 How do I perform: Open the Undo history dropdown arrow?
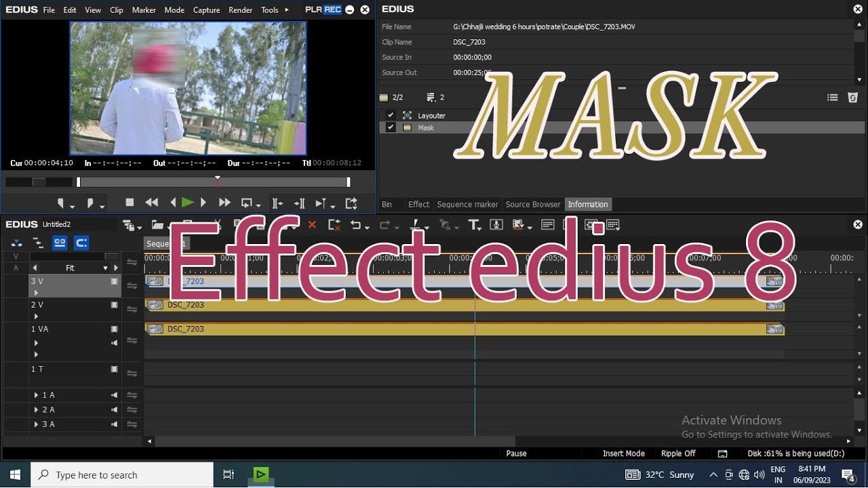point(367,227)
